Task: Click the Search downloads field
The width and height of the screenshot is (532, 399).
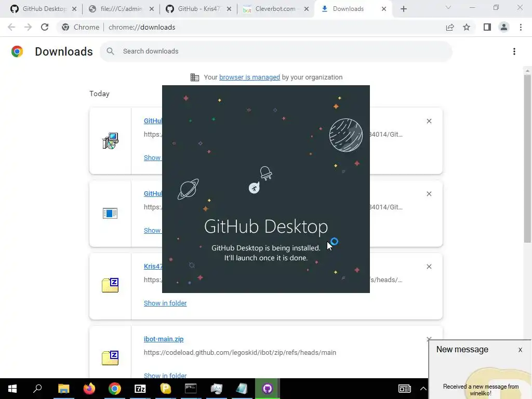Action: 276,51
